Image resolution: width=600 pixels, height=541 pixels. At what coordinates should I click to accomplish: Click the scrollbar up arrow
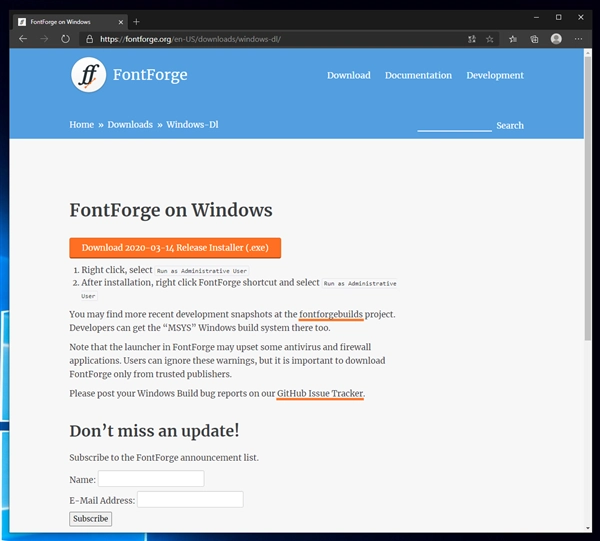click(588, 53)
